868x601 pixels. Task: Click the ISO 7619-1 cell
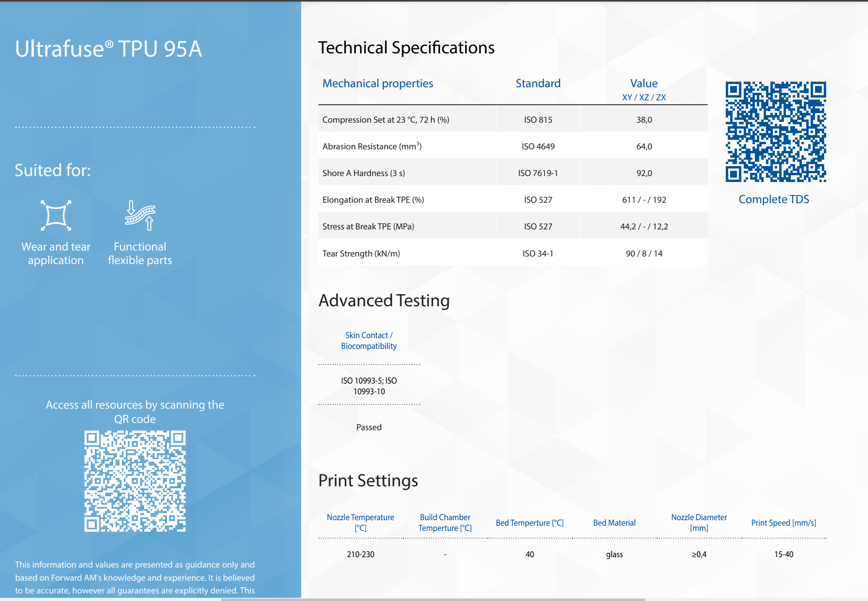(x=538, y=173)
